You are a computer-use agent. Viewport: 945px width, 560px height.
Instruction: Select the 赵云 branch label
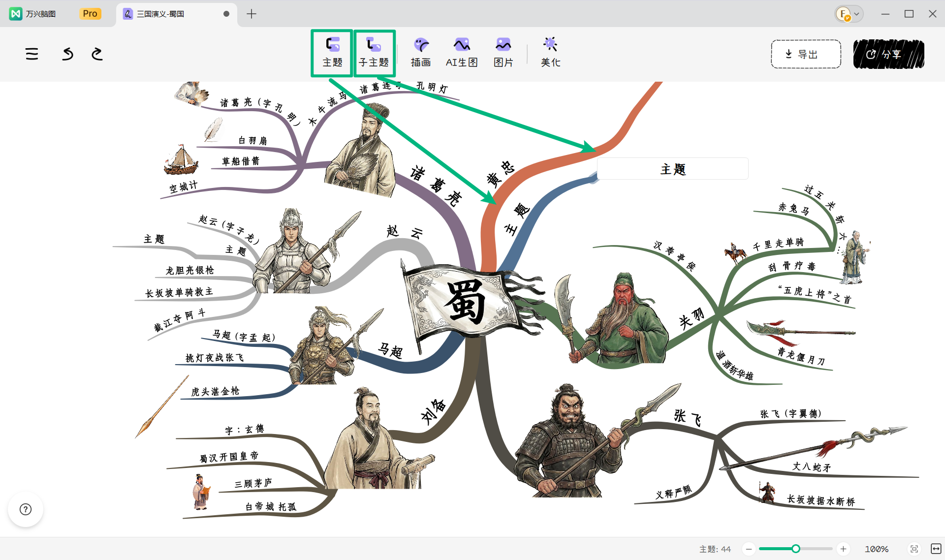coord(405,232)
